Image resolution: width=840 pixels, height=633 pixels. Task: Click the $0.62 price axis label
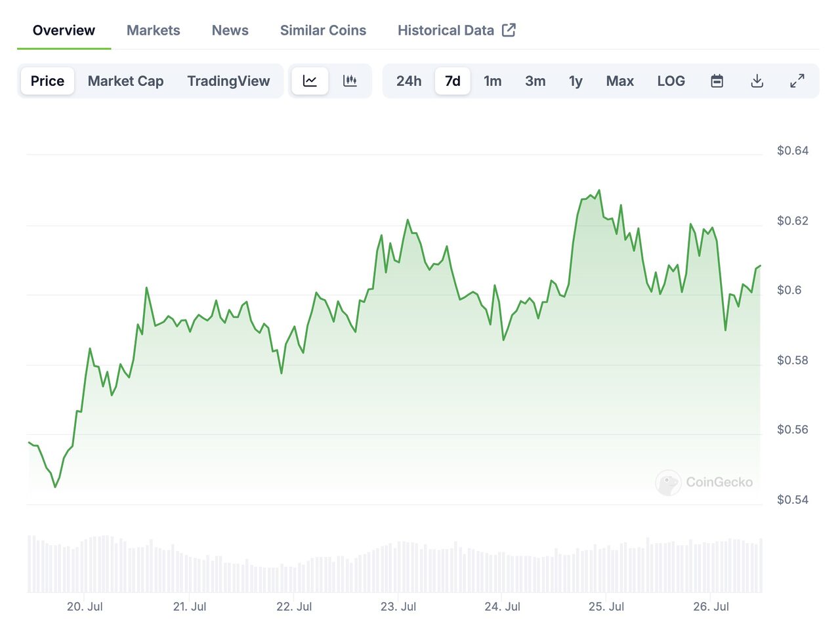pos(793,220)
